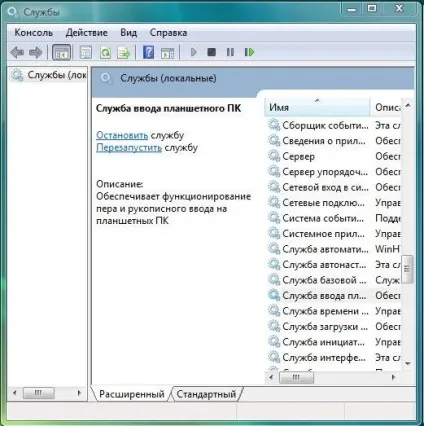Screen dimensions: 424x426
Task: Toggle the console tree show/hide icon
Action: tap(61, 52)
